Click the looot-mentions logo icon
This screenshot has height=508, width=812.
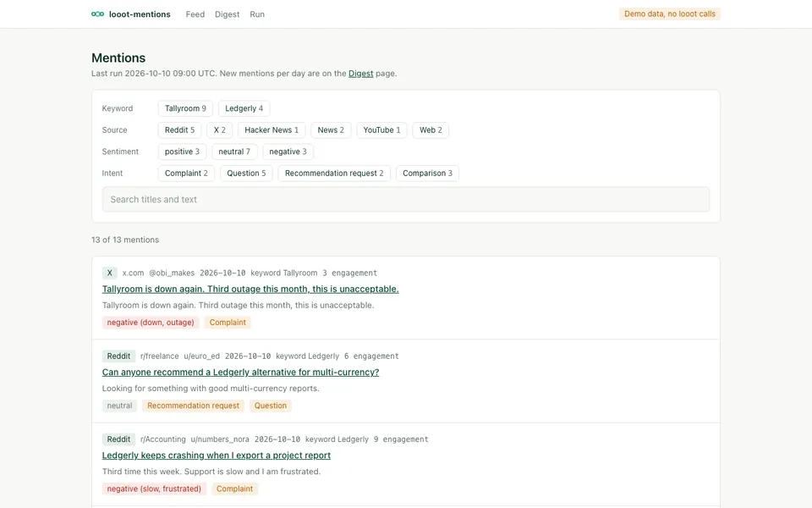[x=97, y=14]
